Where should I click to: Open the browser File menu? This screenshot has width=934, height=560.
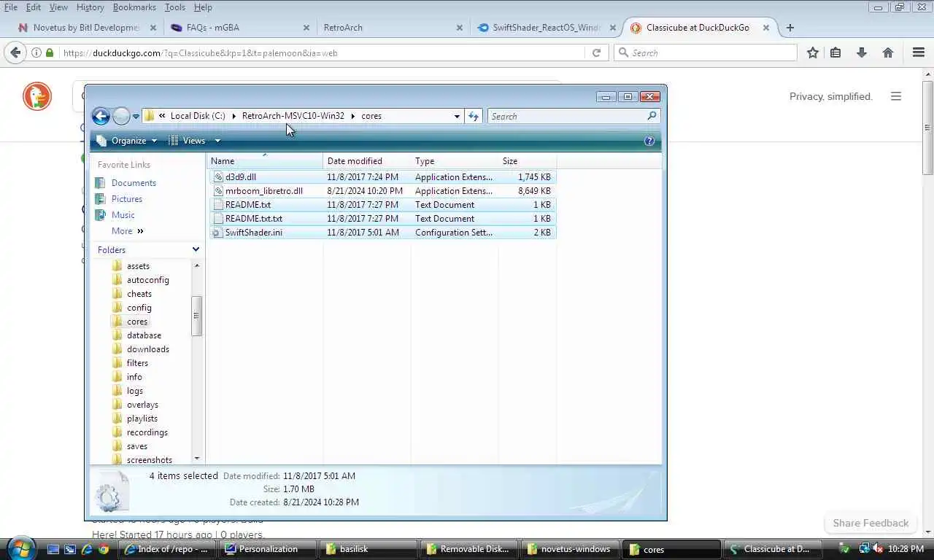click(x=11, y=7)
